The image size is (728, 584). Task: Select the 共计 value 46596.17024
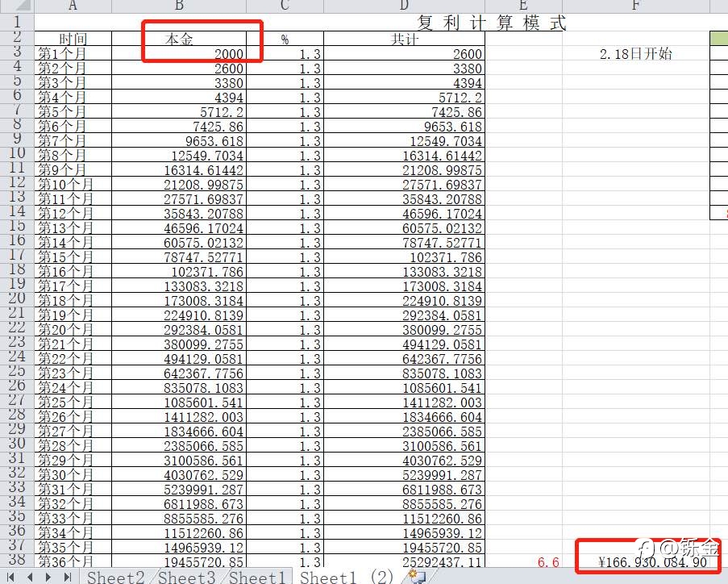click(x=404, y=213)
